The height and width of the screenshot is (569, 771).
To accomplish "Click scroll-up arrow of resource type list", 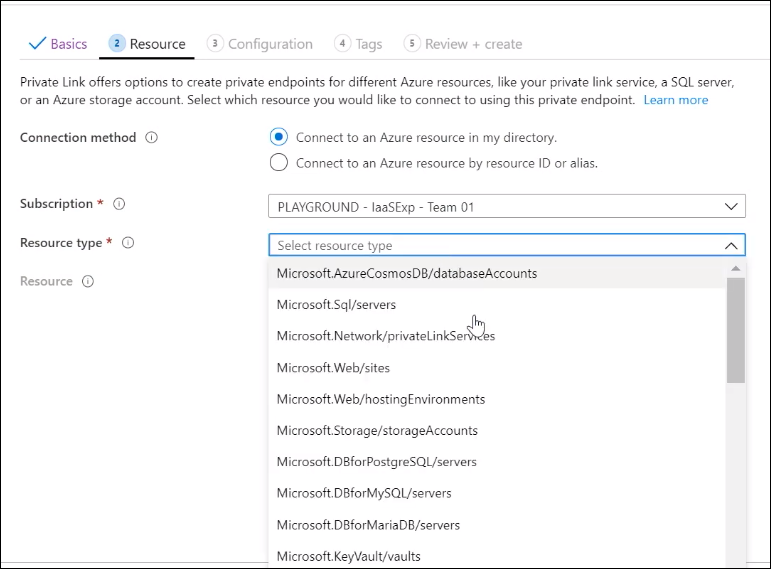I will [736, 269].
